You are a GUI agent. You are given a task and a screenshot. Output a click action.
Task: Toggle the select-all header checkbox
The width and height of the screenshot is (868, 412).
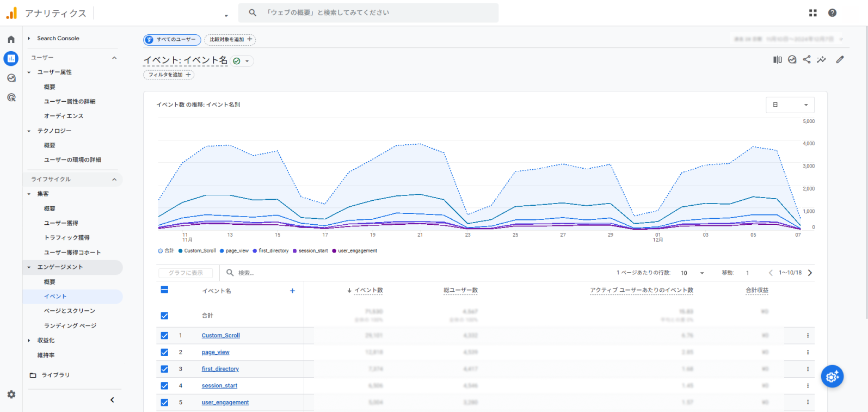pos(164,290)
